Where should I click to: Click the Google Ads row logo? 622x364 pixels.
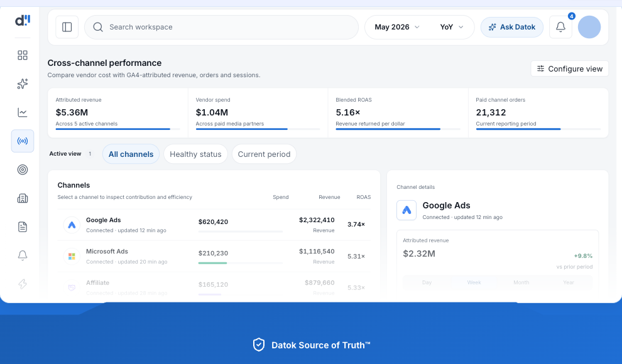coord(72,225)
